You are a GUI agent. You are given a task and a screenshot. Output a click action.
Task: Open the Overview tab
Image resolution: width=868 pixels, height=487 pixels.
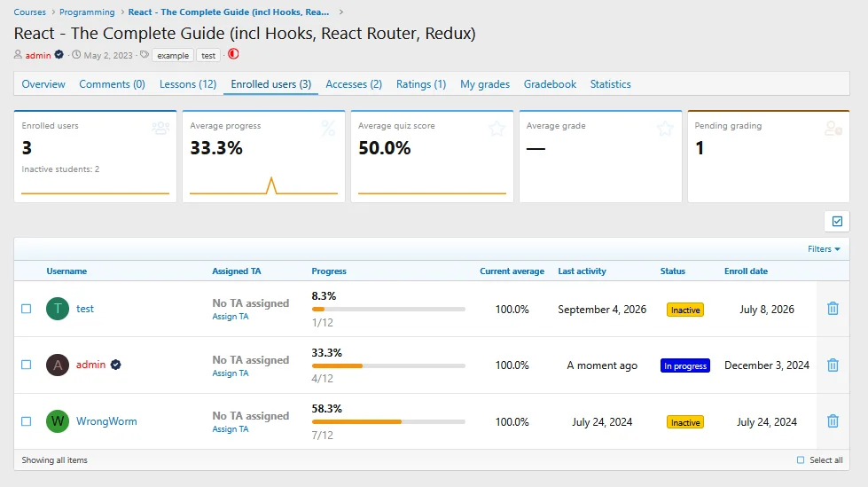43,84
